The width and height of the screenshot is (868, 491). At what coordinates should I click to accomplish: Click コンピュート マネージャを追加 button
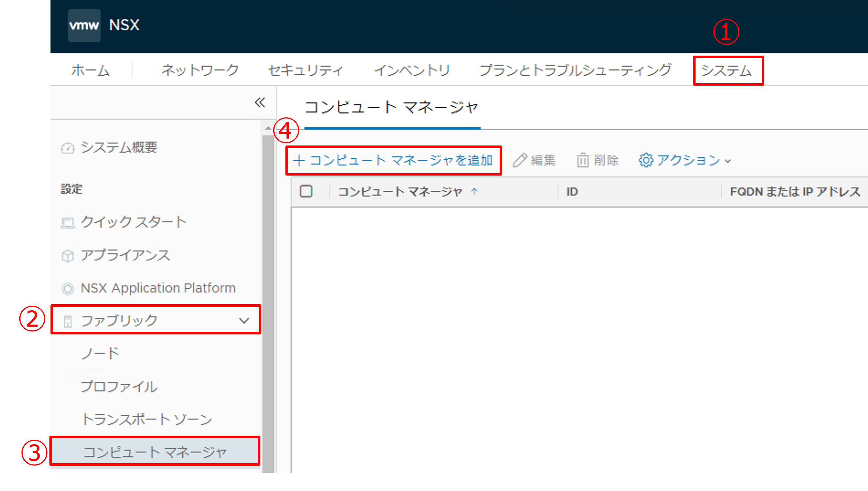point(393,160)
